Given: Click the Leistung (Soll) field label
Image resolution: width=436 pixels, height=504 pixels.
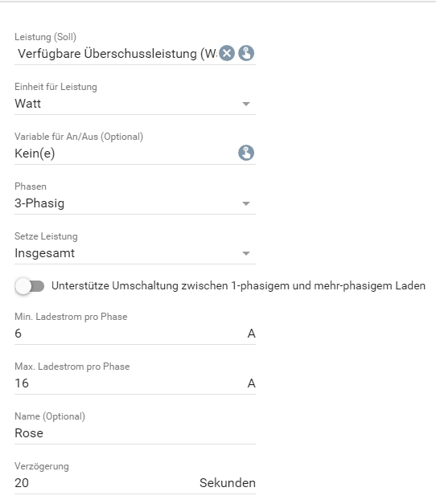Looking at the screenshot, I should 45,37.
